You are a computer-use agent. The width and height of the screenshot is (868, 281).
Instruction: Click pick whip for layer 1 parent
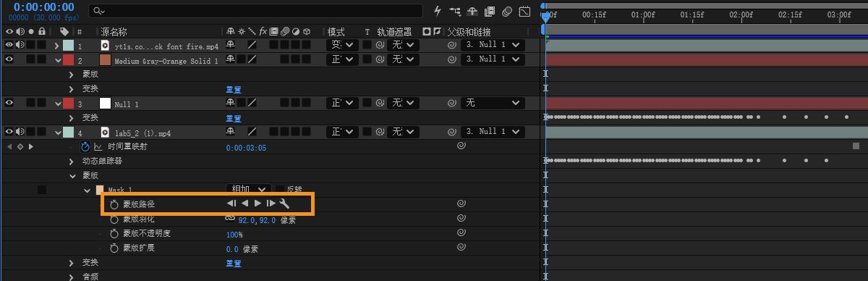(x=452, y=45)
